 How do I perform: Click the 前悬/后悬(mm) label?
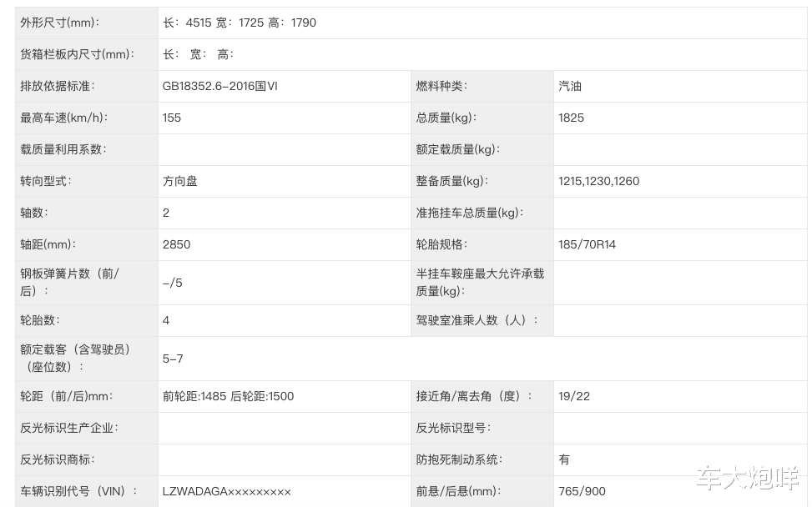[458, 491]
